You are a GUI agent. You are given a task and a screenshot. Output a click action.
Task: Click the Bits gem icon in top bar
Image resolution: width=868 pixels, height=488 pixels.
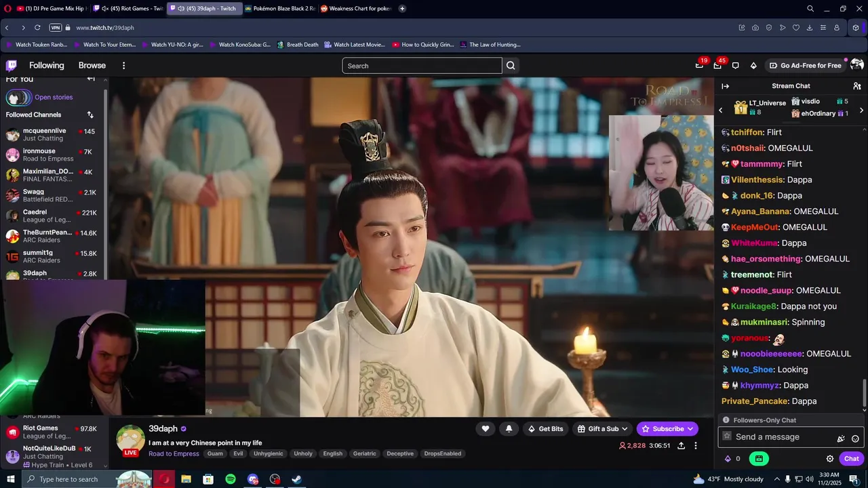click(x=753, y=66)
